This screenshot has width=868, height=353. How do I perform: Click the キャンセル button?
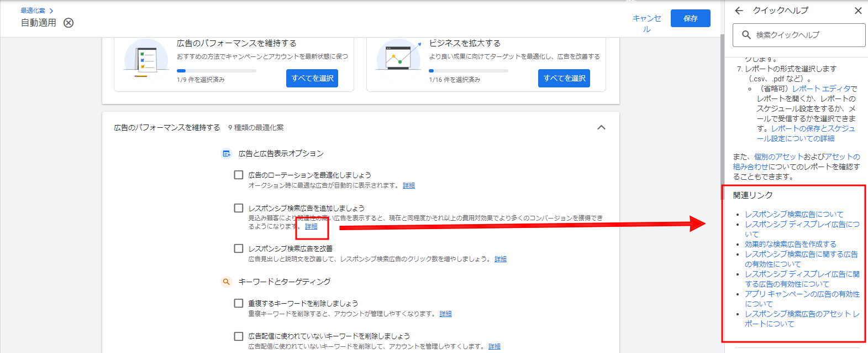[x=646, y=23]
